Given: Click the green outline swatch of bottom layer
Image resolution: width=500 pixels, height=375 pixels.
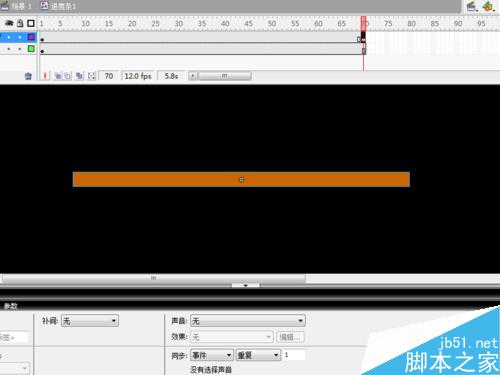Looking at the screenshot, I should tap(31, 49).
